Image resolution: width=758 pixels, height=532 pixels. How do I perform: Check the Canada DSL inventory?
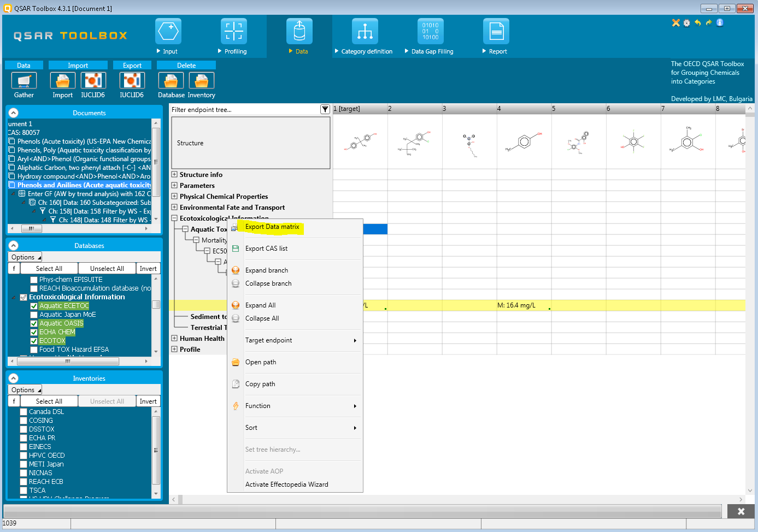pyautogui.click(x=23, y=412)
